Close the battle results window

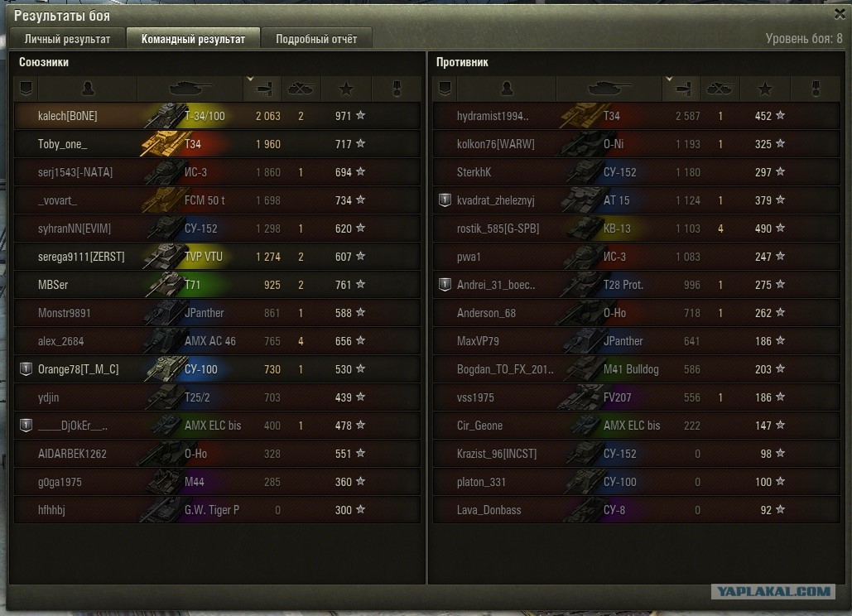[x=840, y=14]
